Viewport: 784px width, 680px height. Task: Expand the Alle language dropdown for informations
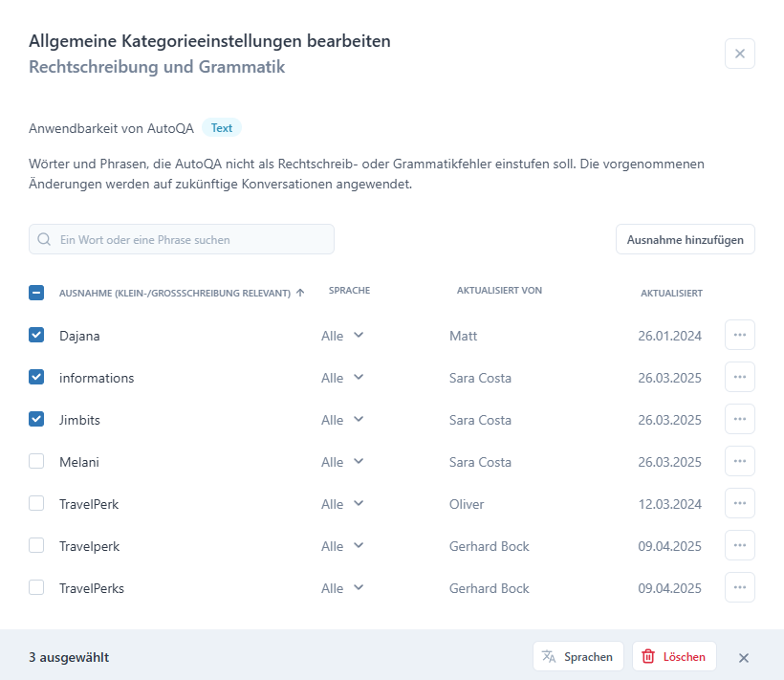pos(342,378)
